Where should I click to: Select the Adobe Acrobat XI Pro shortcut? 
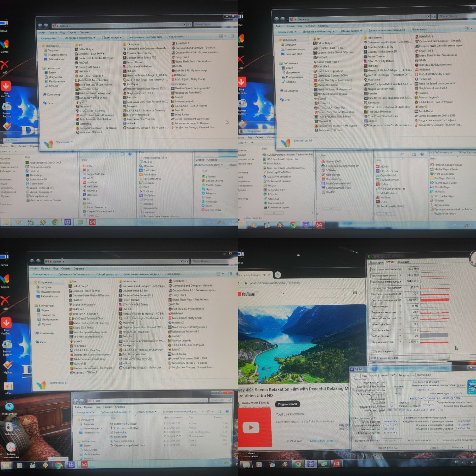153,158
